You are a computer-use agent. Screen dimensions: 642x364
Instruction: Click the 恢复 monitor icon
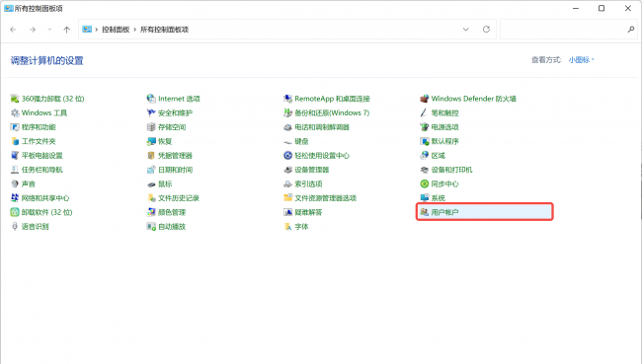click(151, 141)
